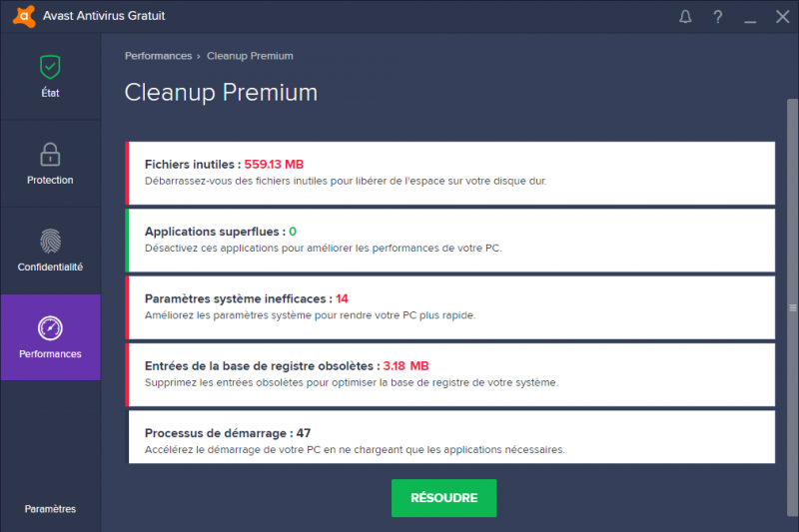Click the help question mark icon
Viewport: 799px width, 532px height.
[718, 17]
